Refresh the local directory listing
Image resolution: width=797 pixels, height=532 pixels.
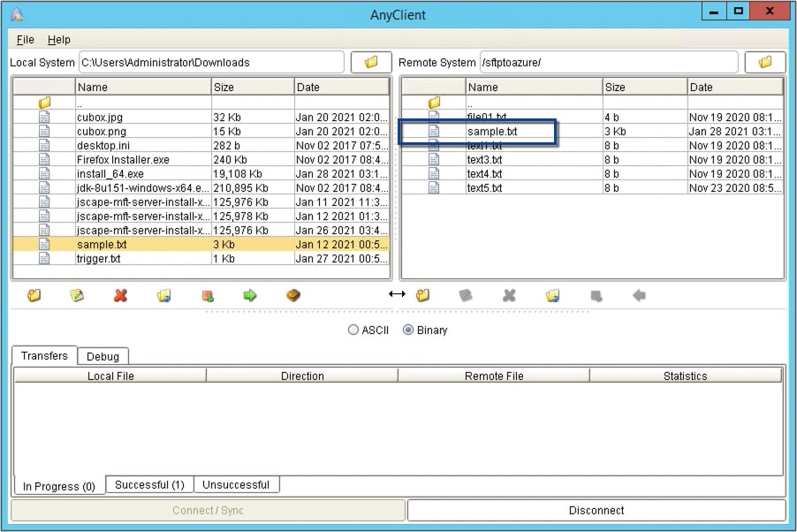pyautogui.click(x=164, y=295)
